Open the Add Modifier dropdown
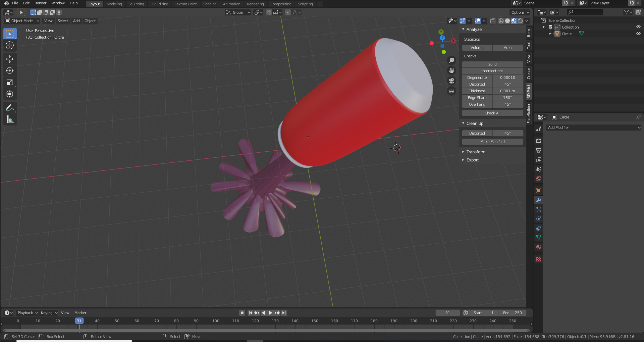Screen dimensions: 644x342 click(594, 128)
